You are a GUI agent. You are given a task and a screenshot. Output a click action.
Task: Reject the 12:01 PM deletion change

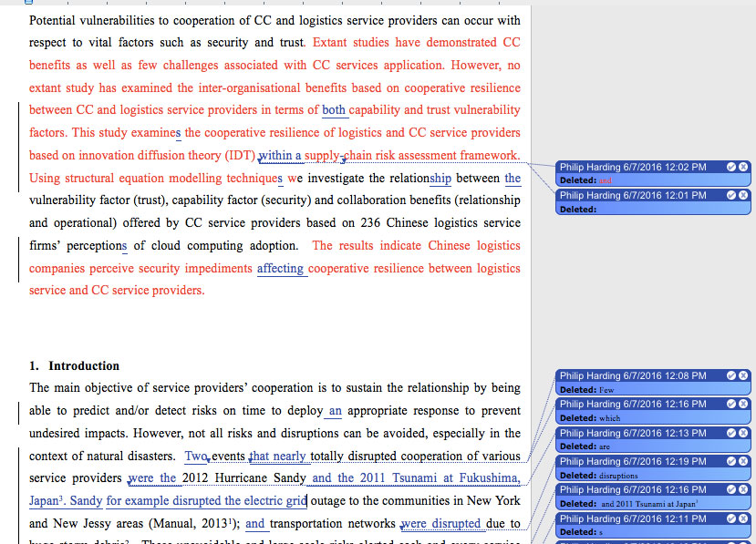(x=743, y=195)
